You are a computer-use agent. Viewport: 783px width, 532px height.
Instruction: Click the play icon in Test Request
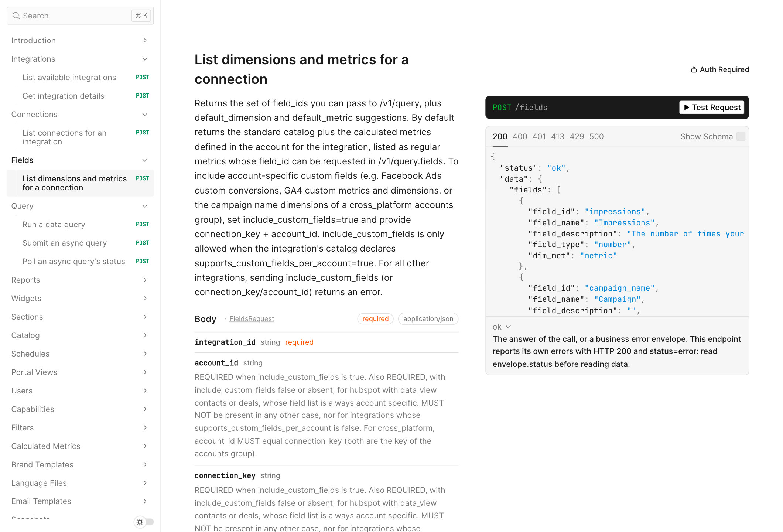(686, 108)
